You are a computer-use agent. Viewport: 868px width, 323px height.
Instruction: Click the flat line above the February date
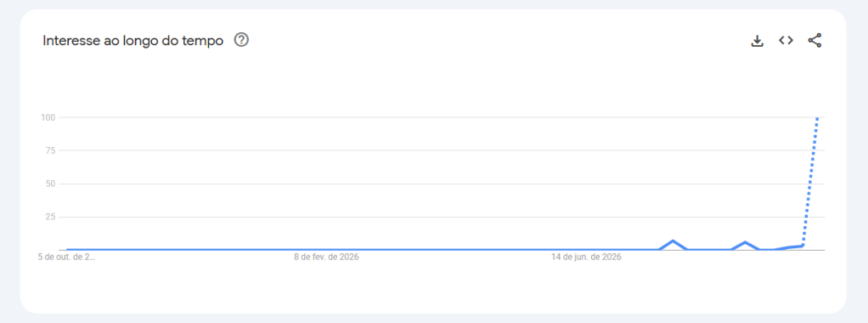(327, 249)
